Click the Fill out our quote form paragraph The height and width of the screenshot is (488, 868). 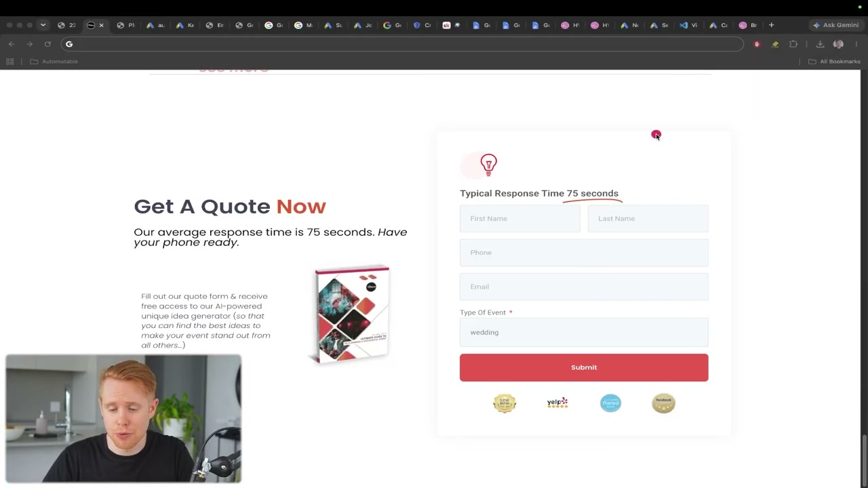coord(205,321)
